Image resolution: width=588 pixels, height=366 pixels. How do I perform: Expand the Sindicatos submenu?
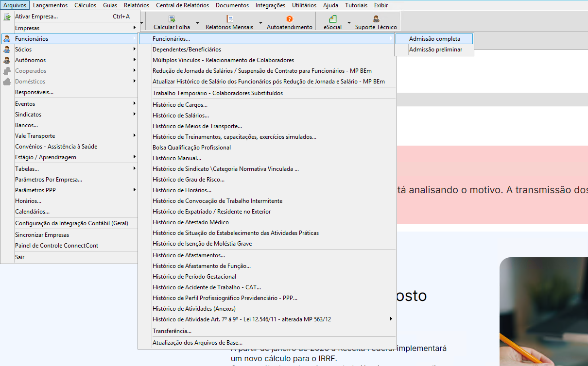(135, 115)
